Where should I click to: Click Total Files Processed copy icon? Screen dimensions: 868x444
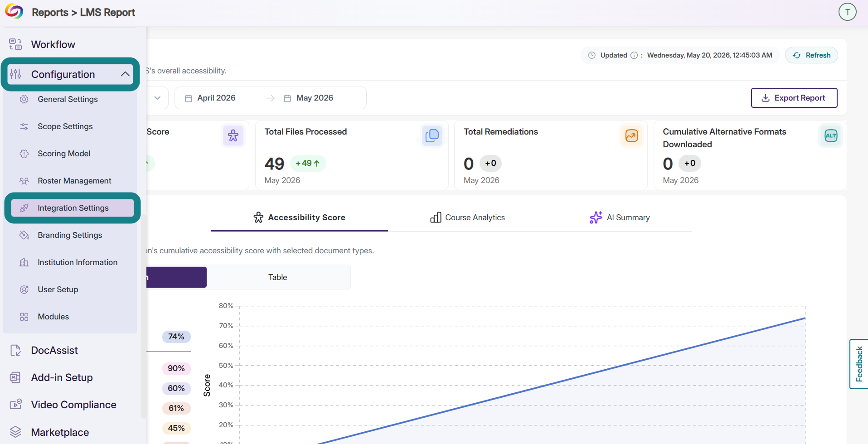pyautogui.click(x=432, y=135)
